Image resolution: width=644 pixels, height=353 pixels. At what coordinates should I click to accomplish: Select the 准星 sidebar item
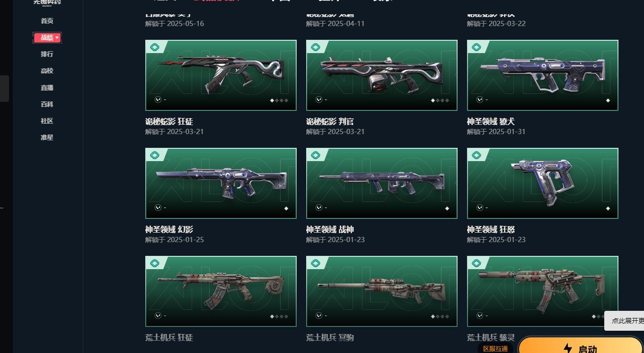[x=47, y=137]
